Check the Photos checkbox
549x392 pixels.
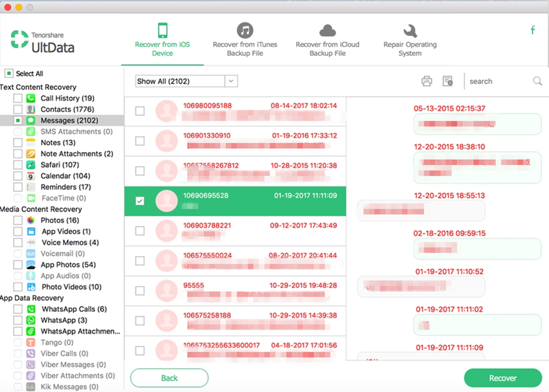(18, 220)
